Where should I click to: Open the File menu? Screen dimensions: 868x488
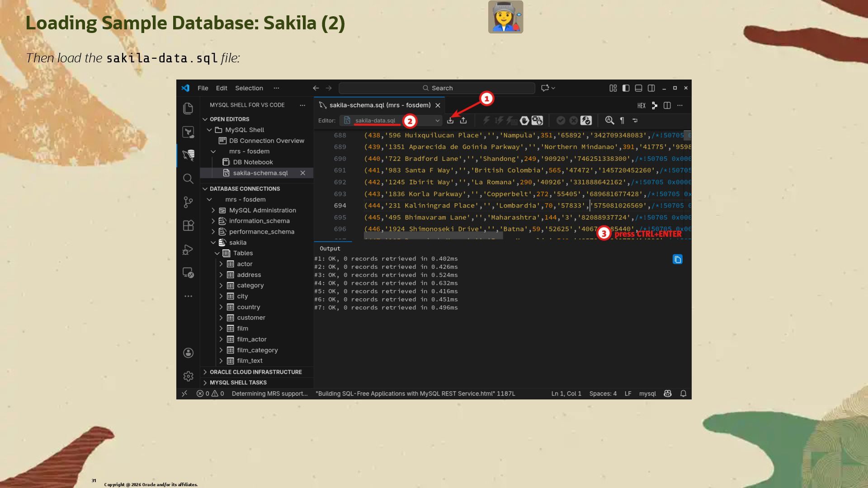coord(203,88)
